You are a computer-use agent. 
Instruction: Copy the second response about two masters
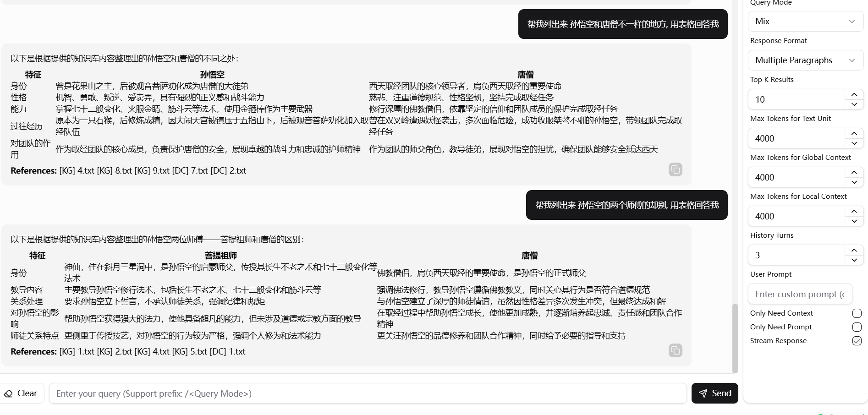[x=675, y=350]
